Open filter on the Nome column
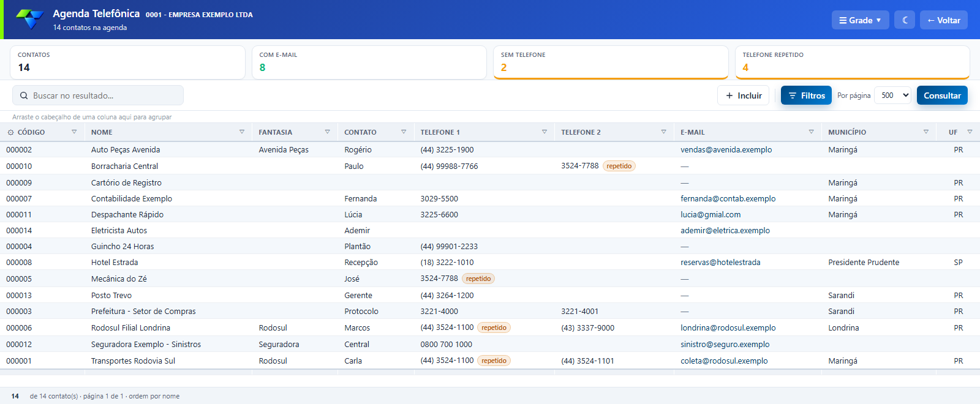 242,132
